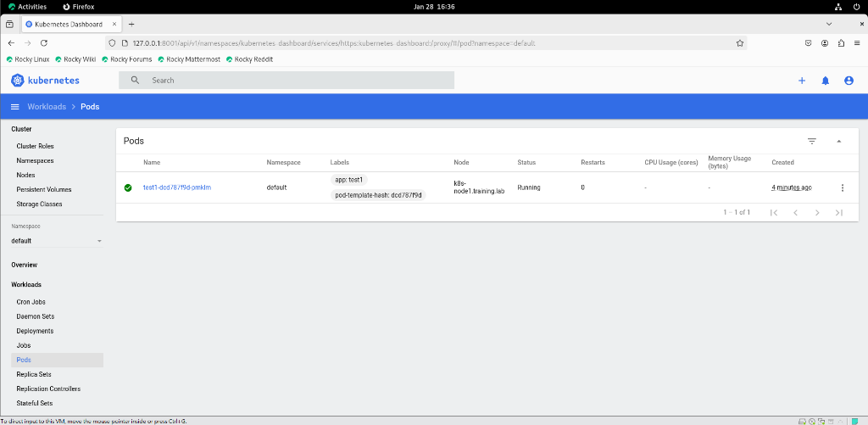868x425 pixels.
Task: Go to last page of pods
Action: pos(838,213)
